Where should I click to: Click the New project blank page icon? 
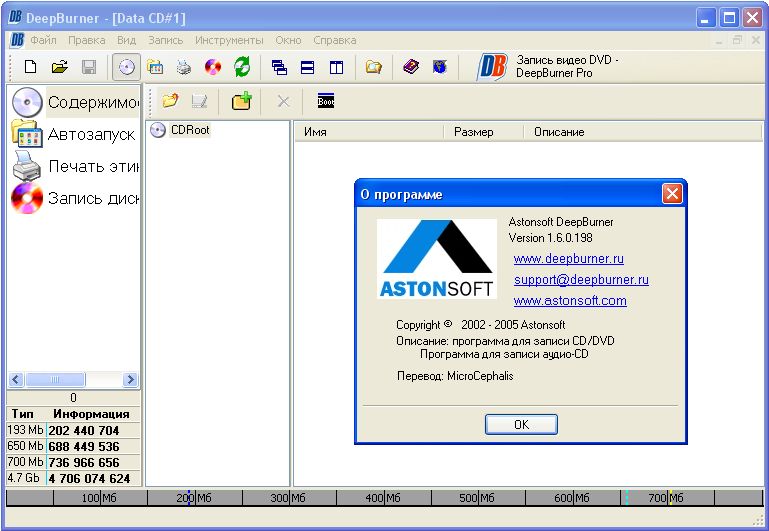click(30, 67)
